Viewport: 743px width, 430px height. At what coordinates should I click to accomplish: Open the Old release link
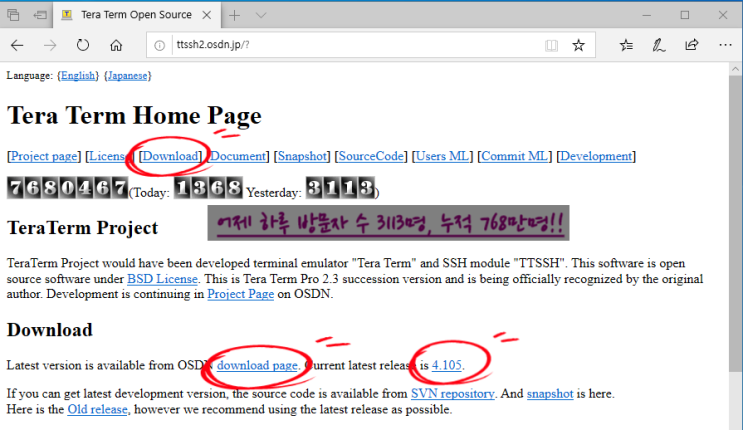tap(98, 409)
